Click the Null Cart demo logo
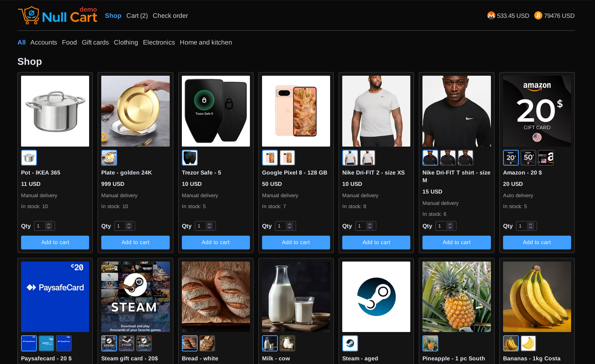This screenshot has height=364, width=595. click(x=58, y=15)
